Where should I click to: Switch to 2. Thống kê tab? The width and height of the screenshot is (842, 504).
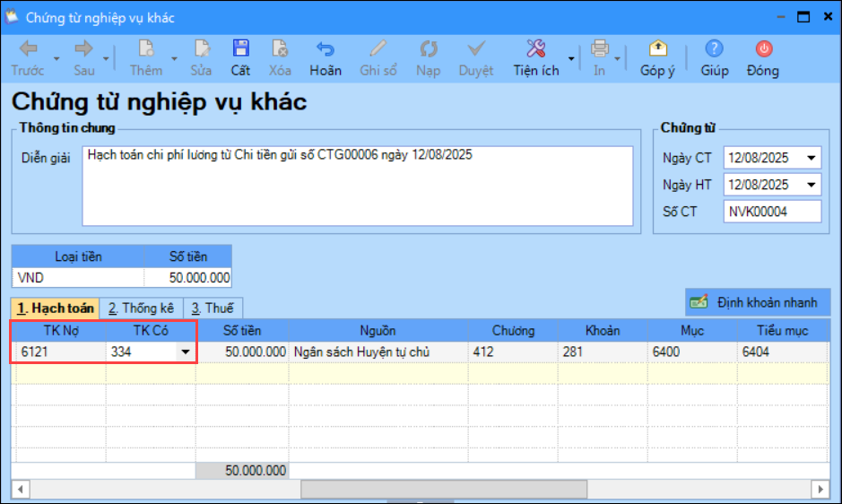point(141,308)
